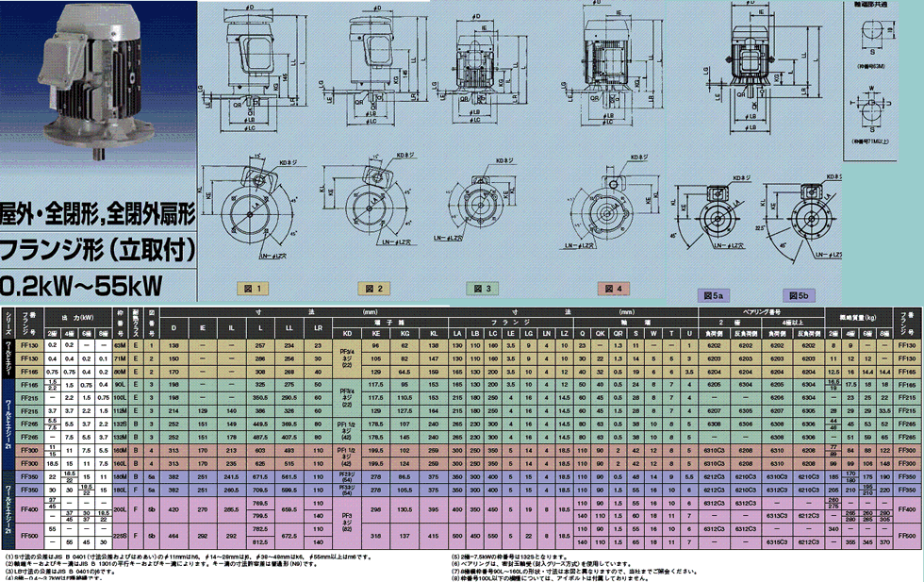Click the KD column header
Viewport: 924px width, 582px height.
click(x=347, y=332)
